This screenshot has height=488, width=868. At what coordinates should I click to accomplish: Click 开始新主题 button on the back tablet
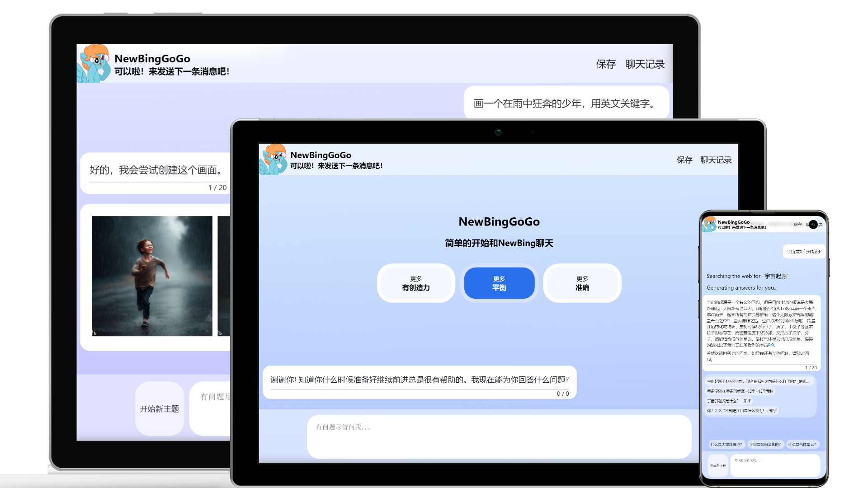click(159, 408)
